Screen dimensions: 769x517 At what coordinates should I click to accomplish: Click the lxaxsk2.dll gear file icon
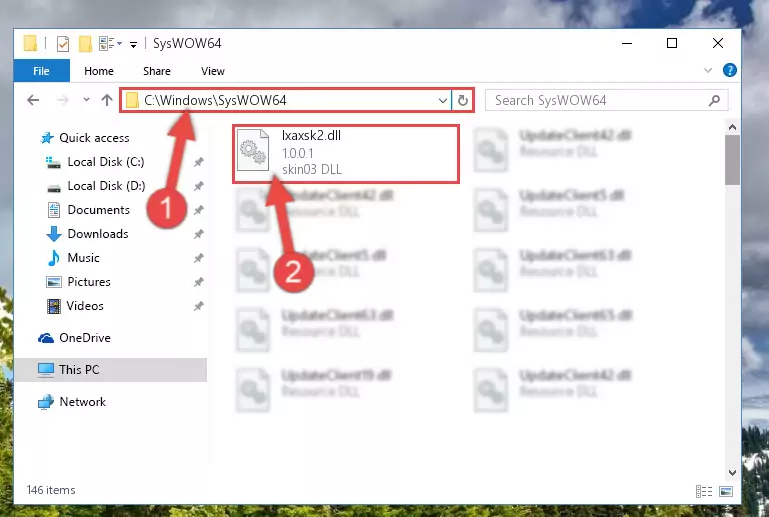pyautogui.click(x=253, y=150)
